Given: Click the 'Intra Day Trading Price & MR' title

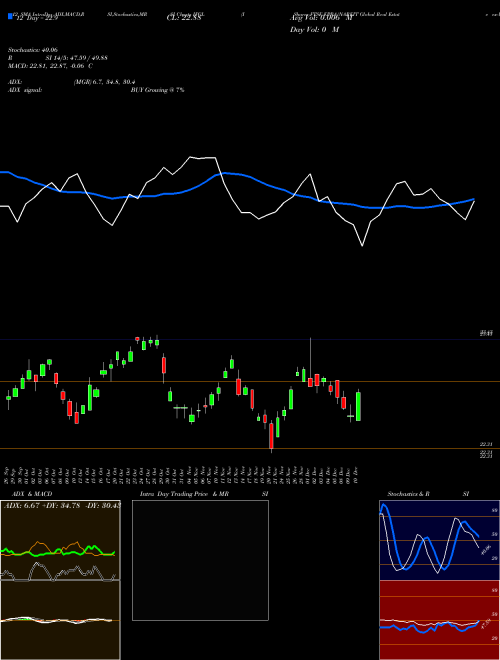Looking at the screenshot, I should click(184, 494).
